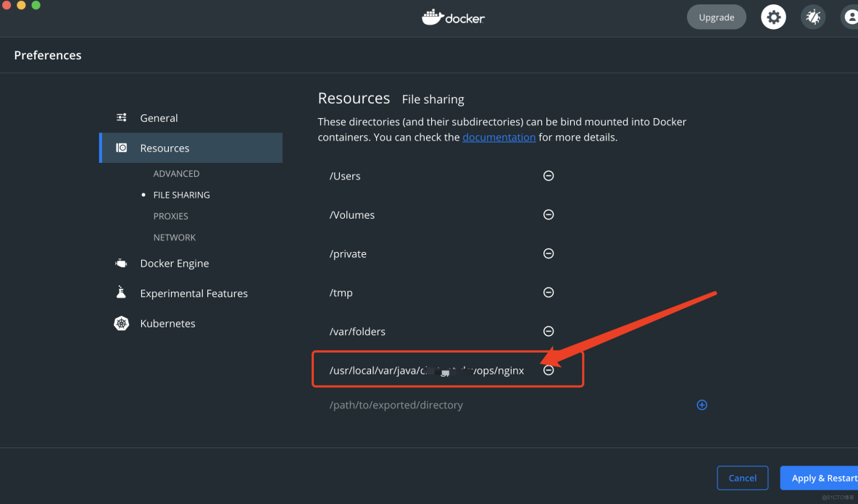Select the FILE SHARING subsection
Image resolution: width=858 pixels, height=504 pixels.
click(181, 195)
